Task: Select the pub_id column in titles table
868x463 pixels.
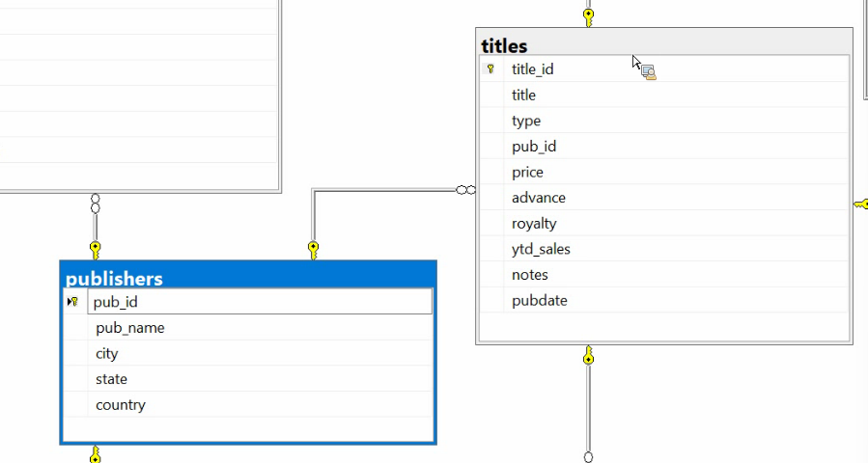Action: [663, 147]
